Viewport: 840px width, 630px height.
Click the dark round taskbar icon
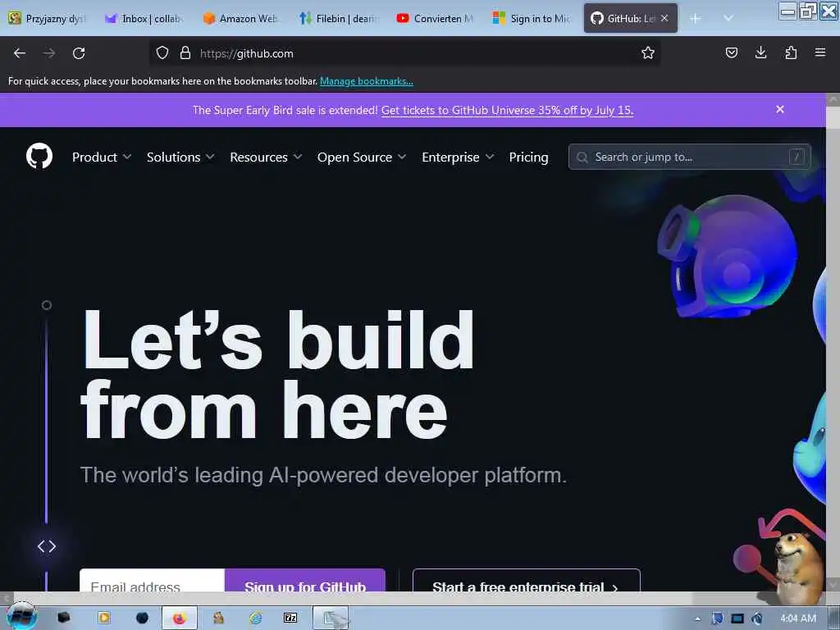142,619
